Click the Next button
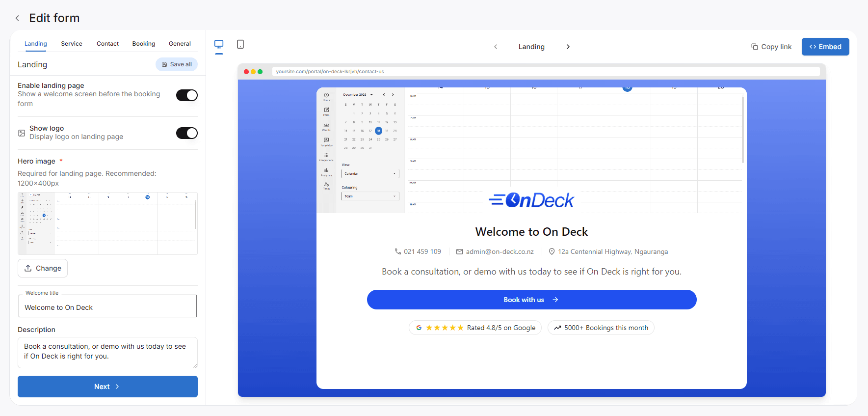 tap(107, 387)
